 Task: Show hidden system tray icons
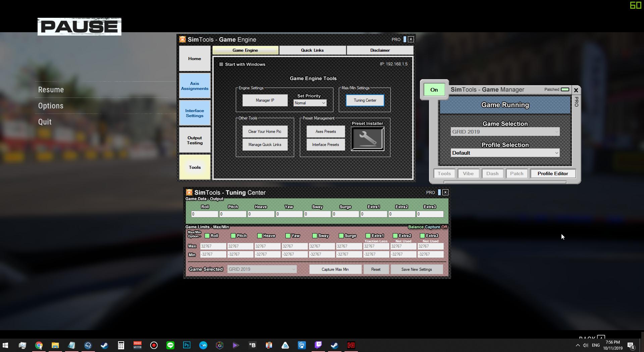[x=578, y=345]
